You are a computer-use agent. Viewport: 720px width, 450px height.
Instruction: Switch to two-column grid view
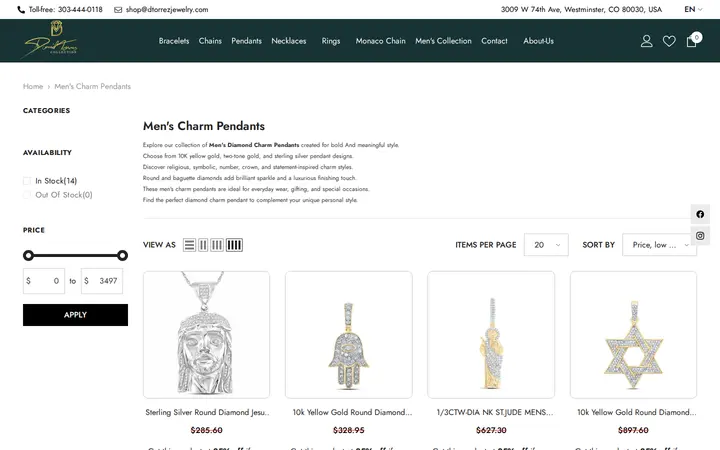[x=203, y=245]
